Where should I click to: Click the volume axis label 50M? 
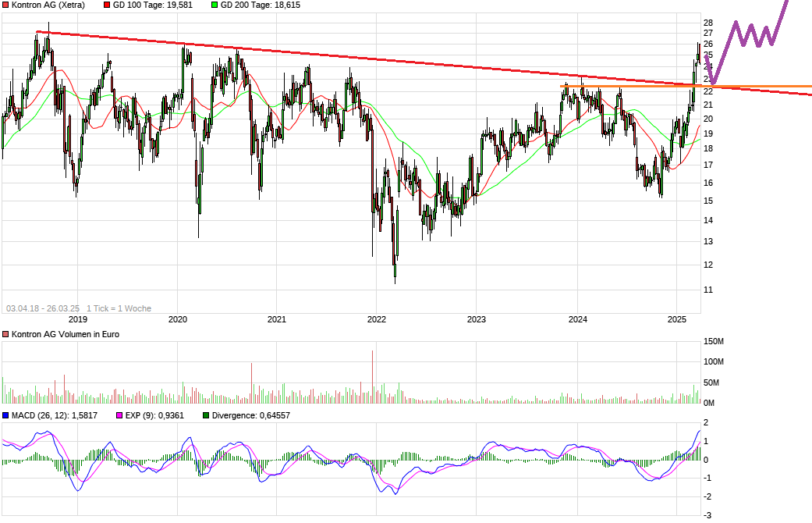[711, 383]
